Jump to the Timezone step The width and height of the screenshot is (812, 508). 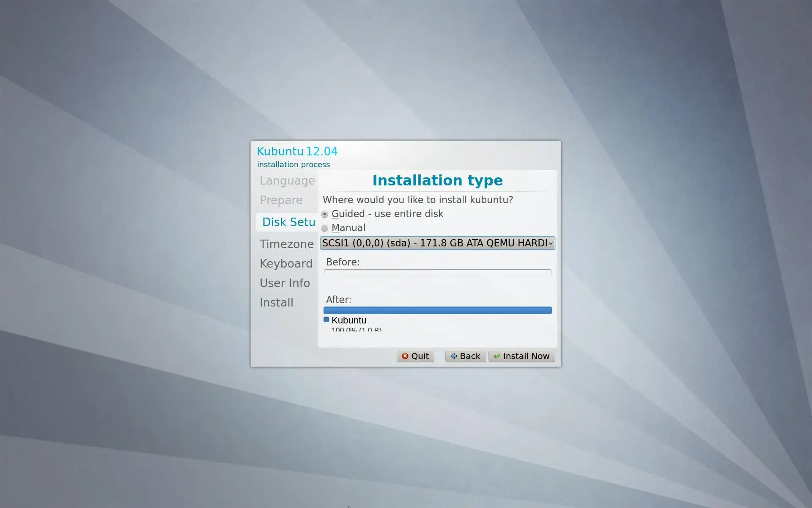(286, 244)
